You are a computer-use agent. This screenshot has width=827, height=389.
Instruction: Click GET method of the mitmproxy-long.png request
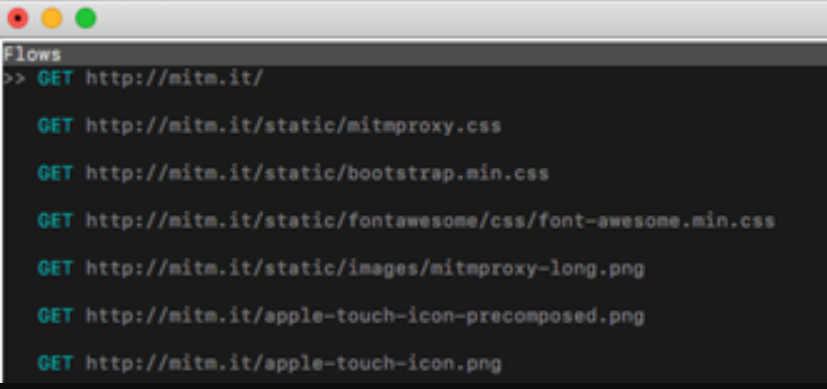coord(55,269)
